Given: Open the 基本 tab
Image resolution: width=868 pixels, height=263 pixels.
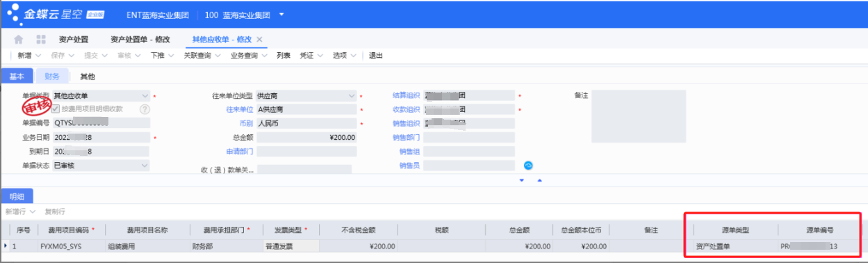Looking at the screenshot, I should [x=17, y=77].
